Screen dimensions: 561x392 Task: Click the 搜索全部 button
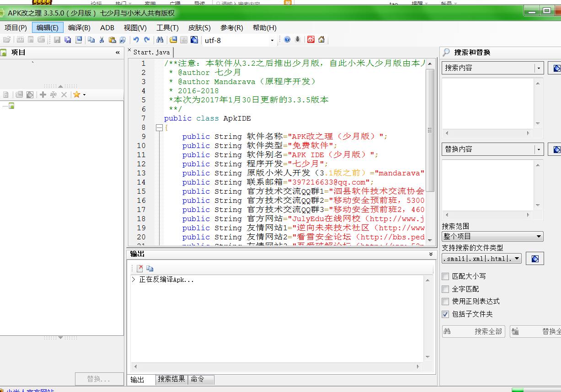473,332
